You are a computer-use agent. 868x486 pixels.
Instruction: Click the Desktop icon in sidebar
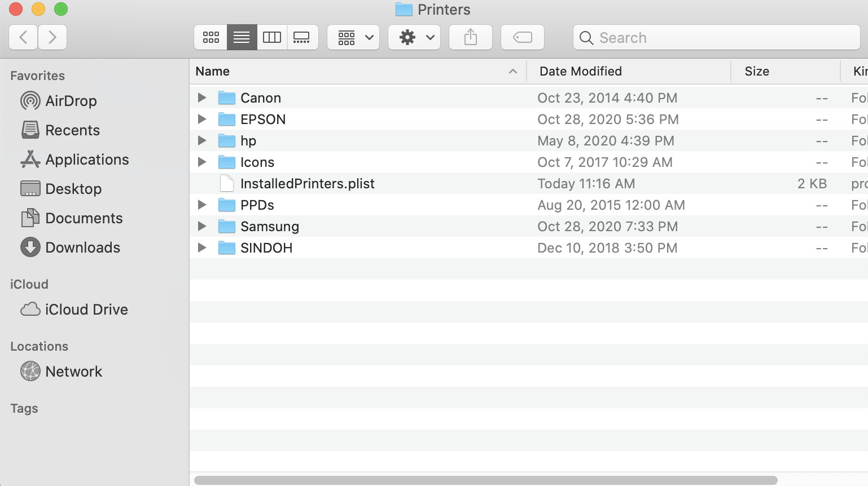pyautogui.click(x=30, y=189)
